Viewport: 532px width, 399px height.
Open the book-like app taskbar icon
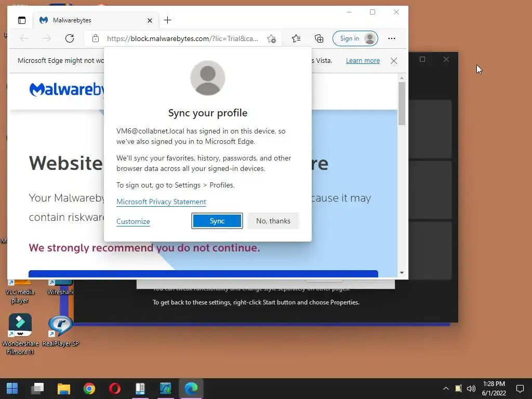click(140, 389)
